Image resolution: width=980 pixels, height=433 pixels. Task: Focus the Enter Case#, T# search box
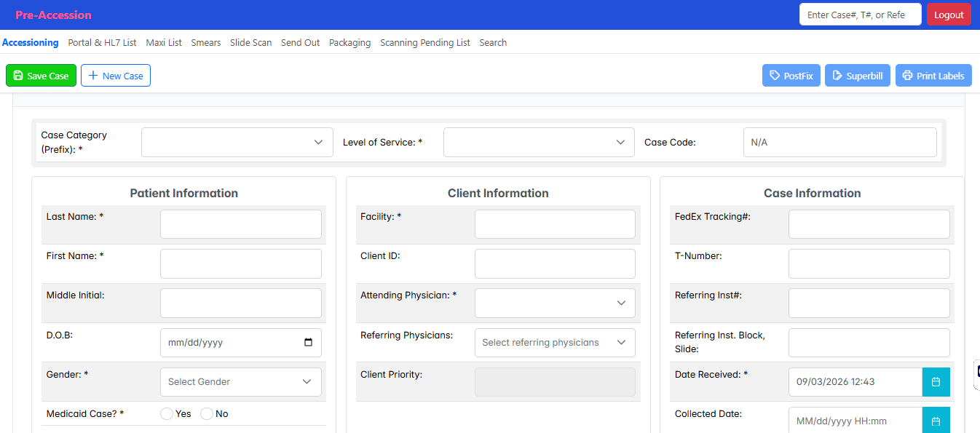[x=861, y=15]
